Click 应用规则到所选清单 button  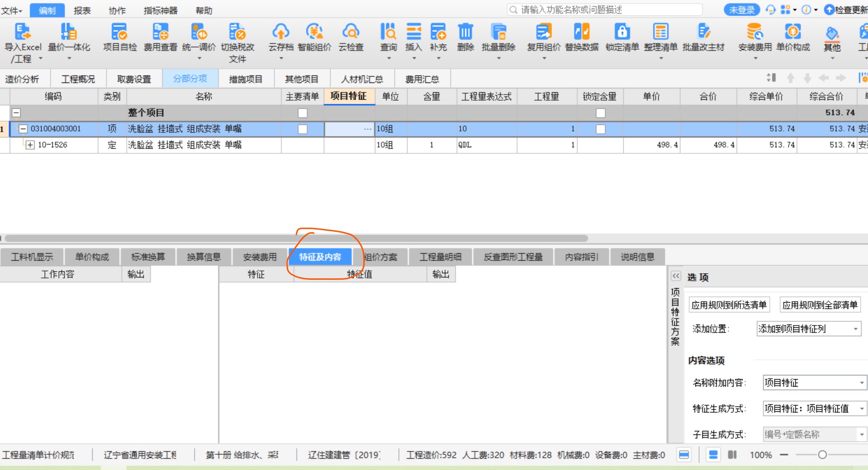729,305
